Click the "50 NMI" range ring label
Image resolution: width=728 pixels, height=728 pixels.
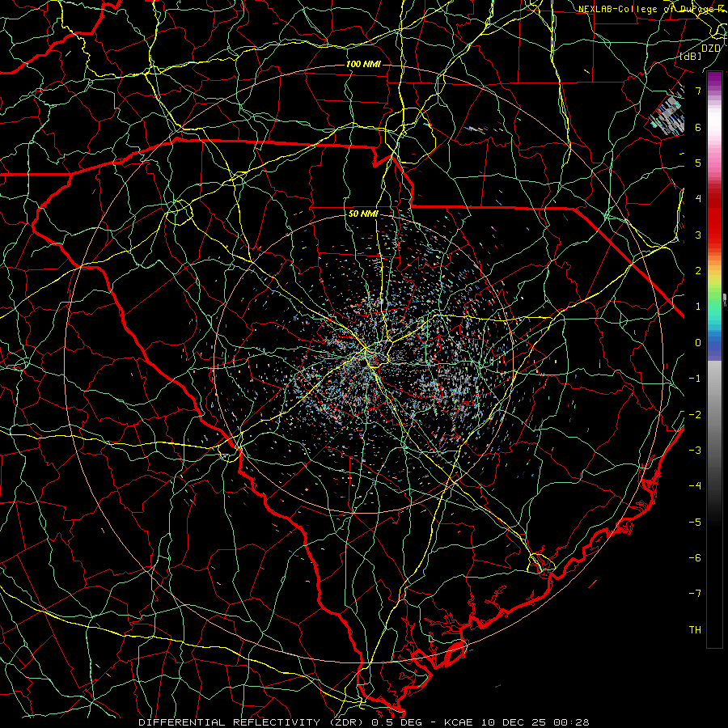pos(363,214)
